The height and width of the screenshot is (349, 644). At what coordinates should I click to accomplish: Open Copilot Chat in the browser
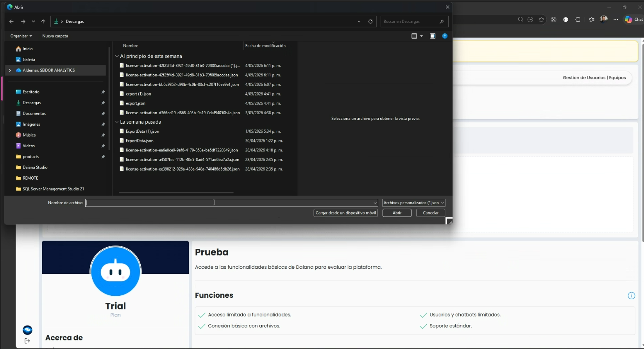633,20
